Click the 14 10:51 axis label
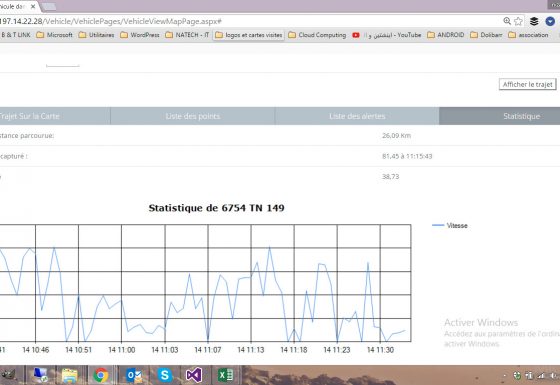Viewport: 560px width, 385px height. pos(79,350)
